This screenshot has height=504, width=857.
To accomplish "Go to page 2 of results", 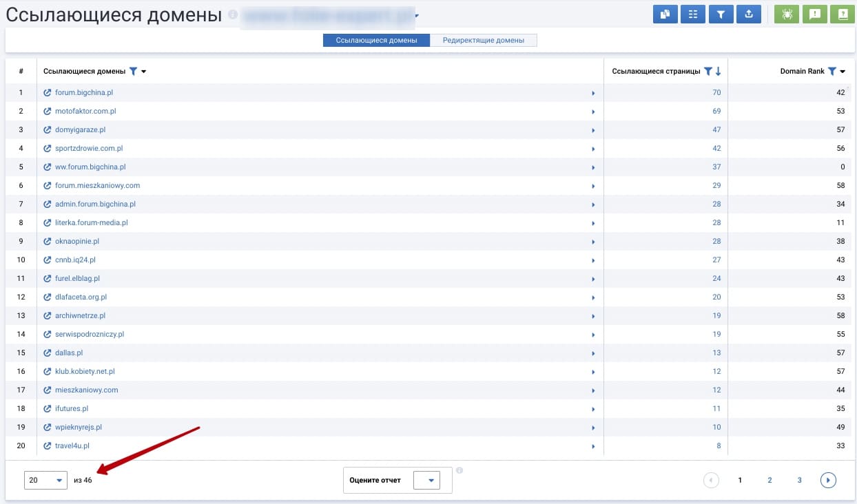I will click(770, 480).
